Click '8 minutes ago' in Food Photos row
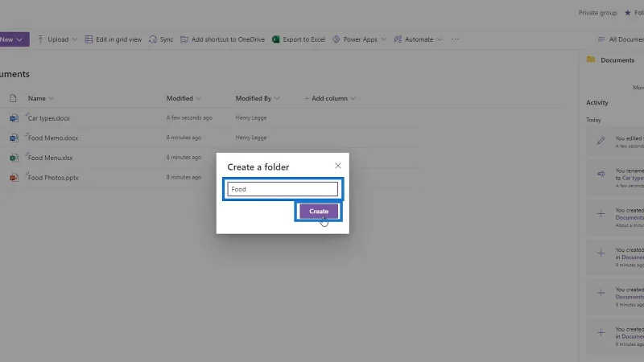 (x=184, y=177)
